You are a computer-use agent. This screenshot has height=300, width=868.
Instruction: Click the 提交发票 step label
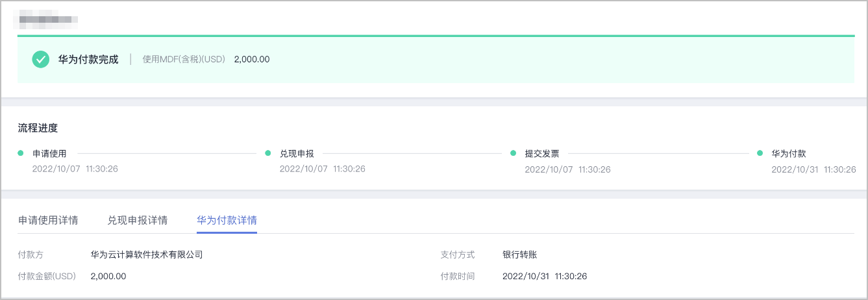click(542, 154)
